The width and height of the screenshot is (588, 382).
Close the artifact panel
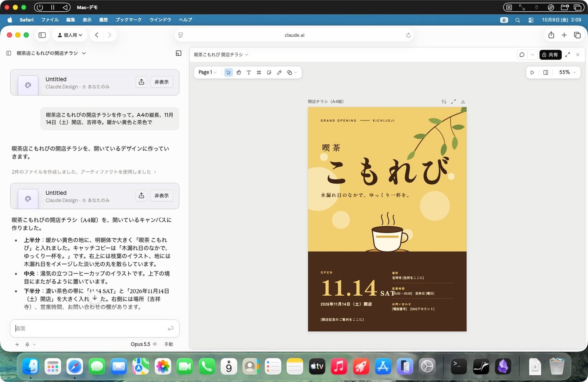[x=578, y=55]
